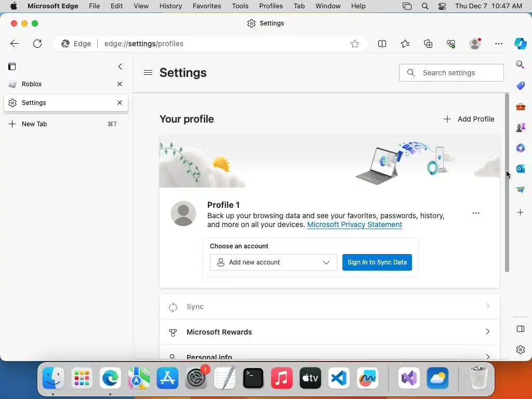Image resolution: width=532 pixels, height=399 pixels.
Task: Open sidebar settings gear icon
Action: click(521, 350)
